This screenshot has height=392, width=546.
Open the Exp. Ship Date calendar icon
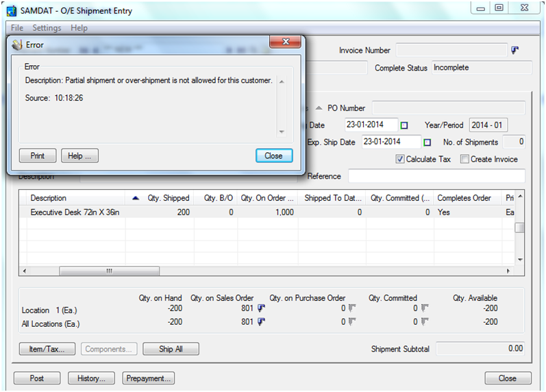click(427, 142)
